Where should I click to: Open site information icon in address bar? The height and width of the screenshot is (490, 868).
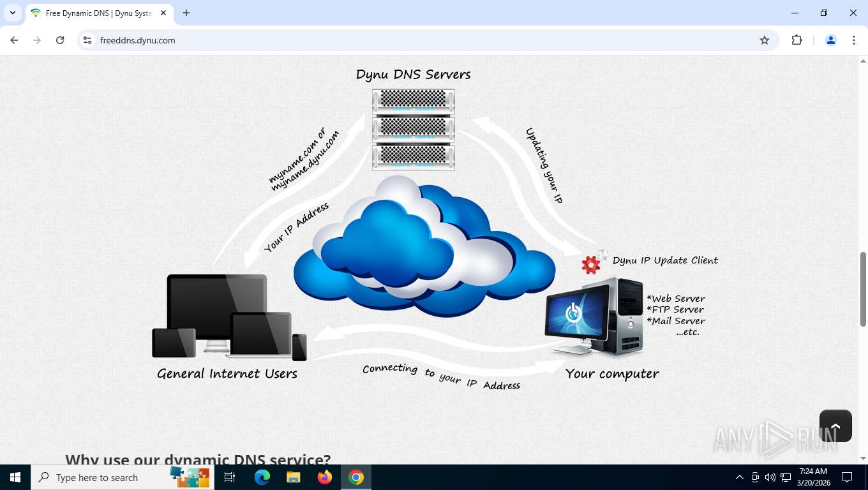(x=88, y=40)
